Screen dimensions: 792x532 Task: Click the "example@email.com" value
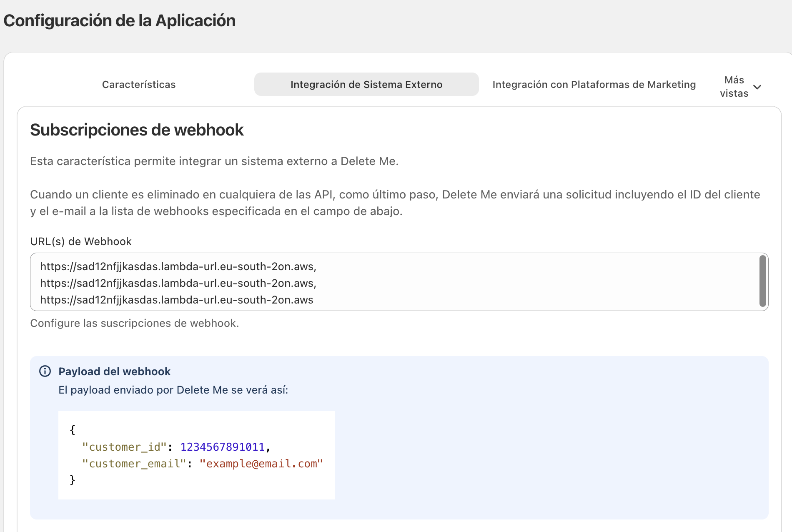coord(261,464)
